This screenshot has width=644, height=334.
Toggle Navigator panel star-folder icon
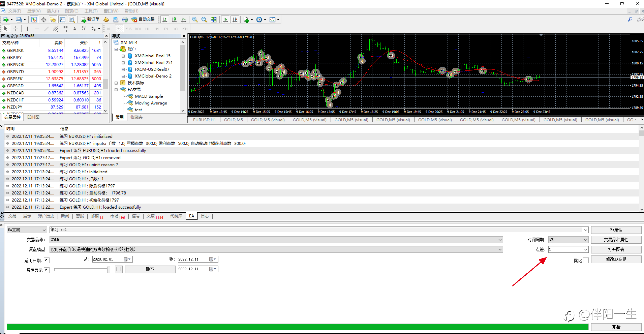click(53, 20)
